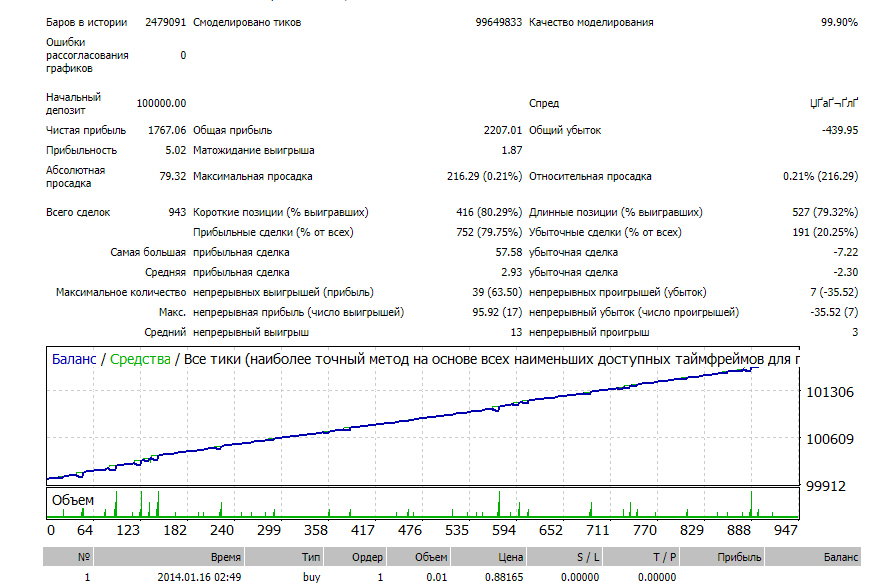The width and height of the screenshot is (891, 587).
Task: Select average profit trade value 2.93
Action: coord(511,272)
